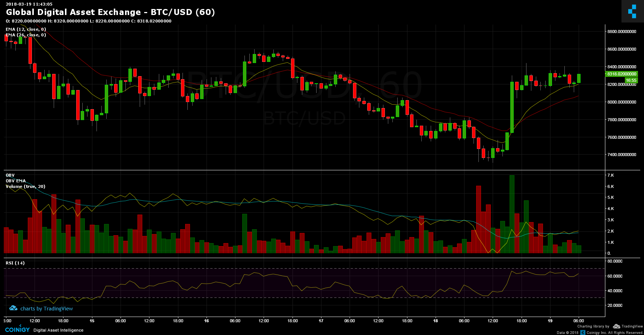Click the 'RSI (14)' indicator label

tap(15, 263)
